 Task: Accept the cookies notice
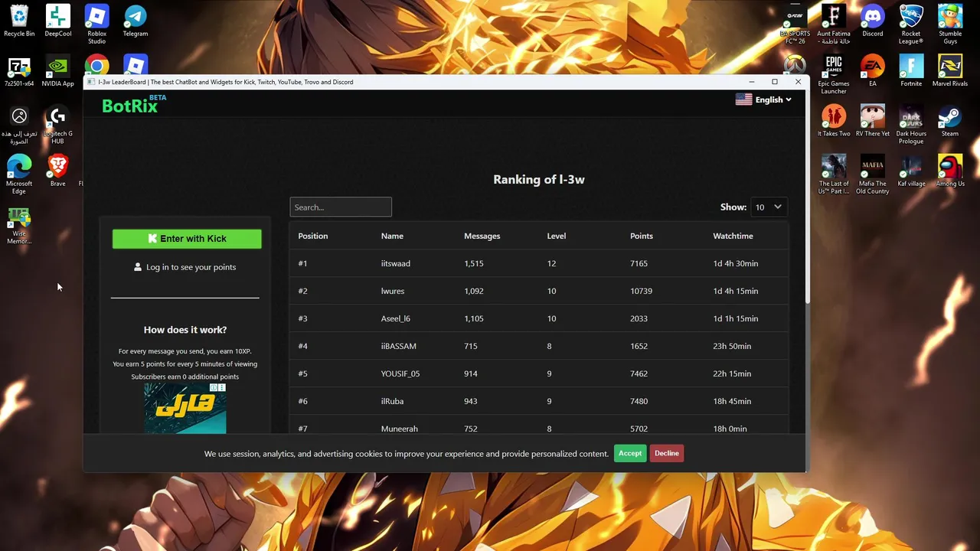(630, 453)
